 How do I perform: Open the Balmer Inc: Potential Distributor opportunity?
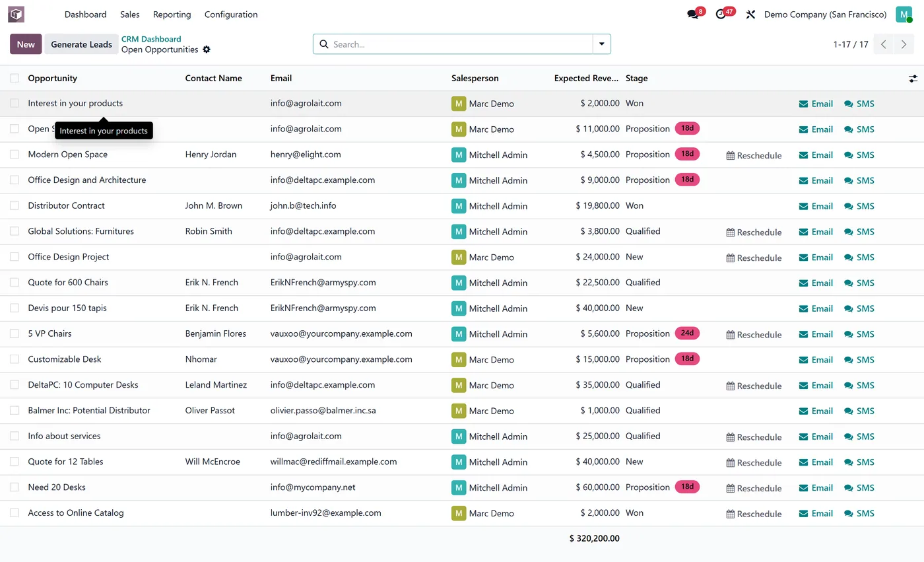click(89, 410)
